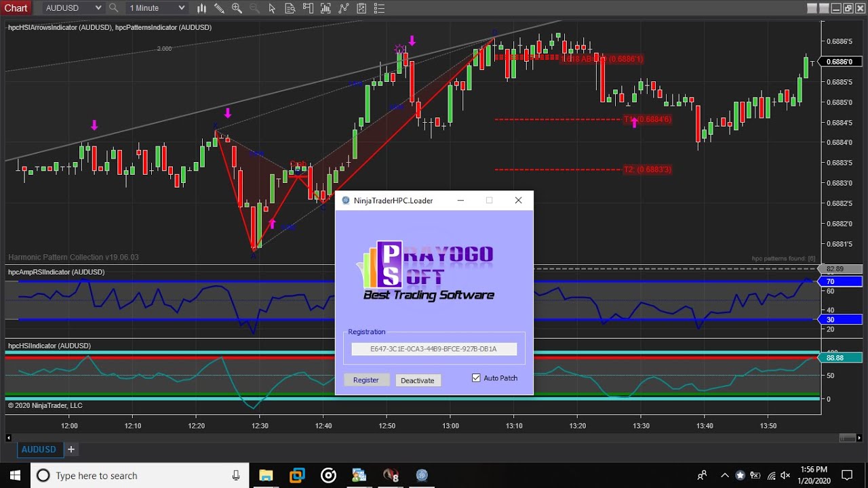This screenshot has height=488, width=868.
Task: Toggle the Data Box icon
Action: coord(290,8)
